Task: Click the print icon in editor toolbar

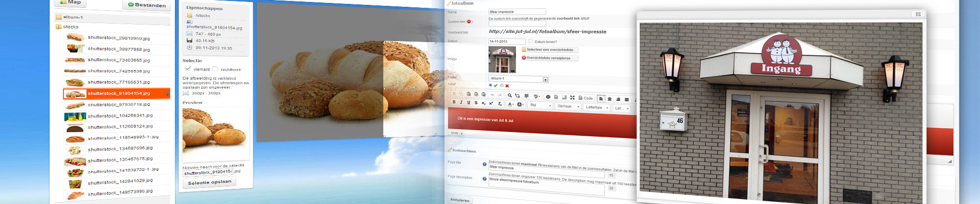Action: 548,97
